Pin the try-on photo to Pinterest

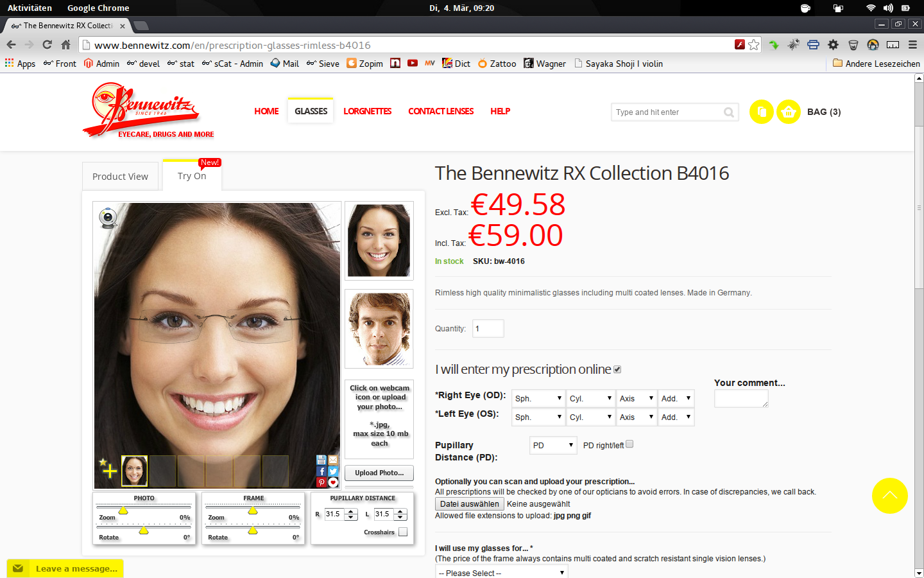click(x=321, y=482)
